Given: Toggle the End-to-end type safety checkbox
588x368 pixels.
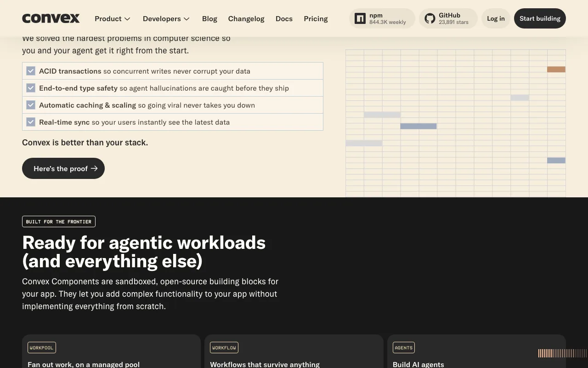Looking at the screenshot, I should pyautogui.click(x=31, y=88).
